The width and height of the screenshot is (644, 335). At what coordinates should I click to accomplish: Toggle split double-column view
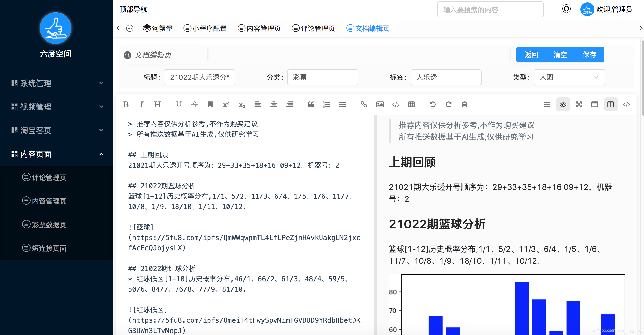coord(611,105)
